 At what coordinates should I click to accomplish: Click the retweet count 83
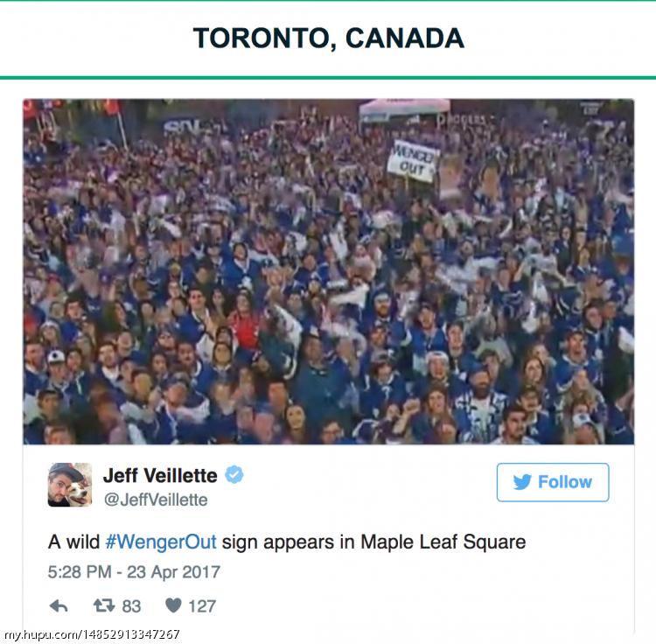[131, 605]
